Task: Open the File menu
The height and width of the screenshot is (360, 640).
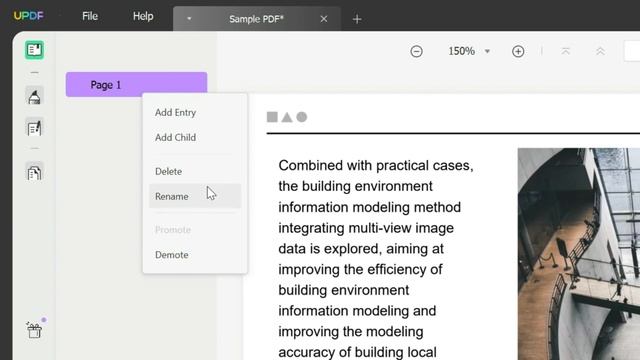Action: point(90,16)
